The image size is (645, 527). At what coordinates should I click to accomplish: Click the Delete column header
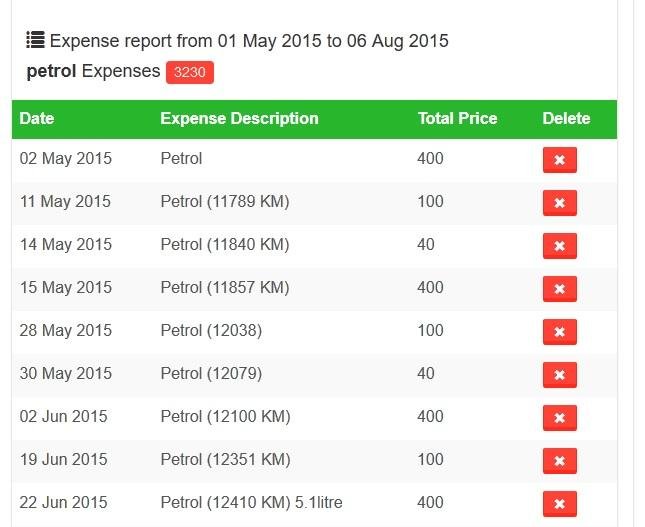566,118
